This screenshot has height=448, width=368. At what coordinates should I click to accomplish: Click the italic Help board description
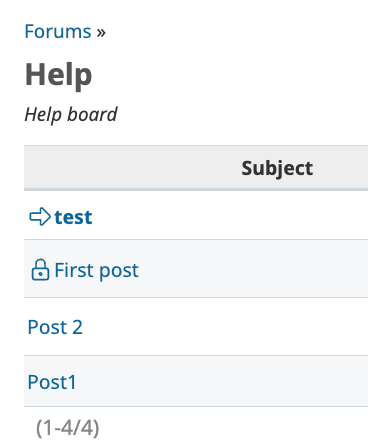71,115
